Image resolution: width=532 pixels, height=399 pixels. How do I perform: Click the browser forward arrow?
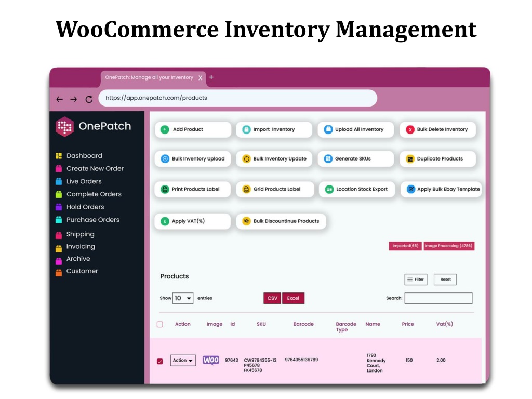[x=74, y=99]
